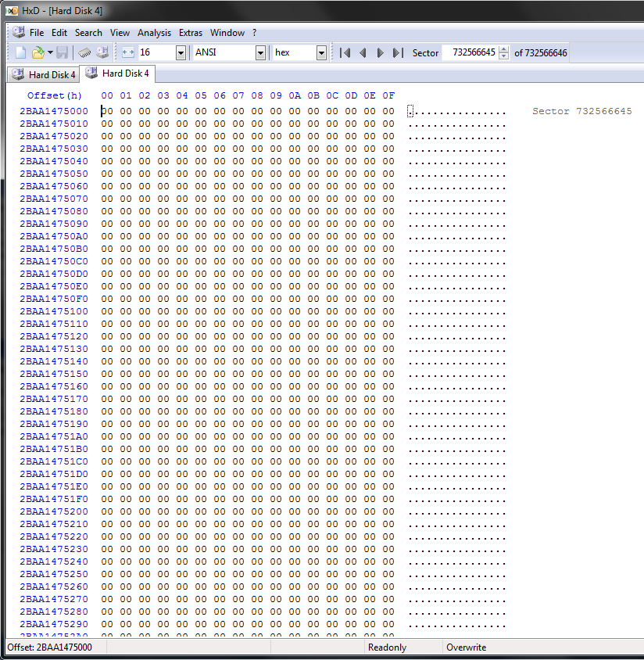This screenshot has width=644, height=660.
Task: Click the Sector number input field
Action: (x=470, y=52)
